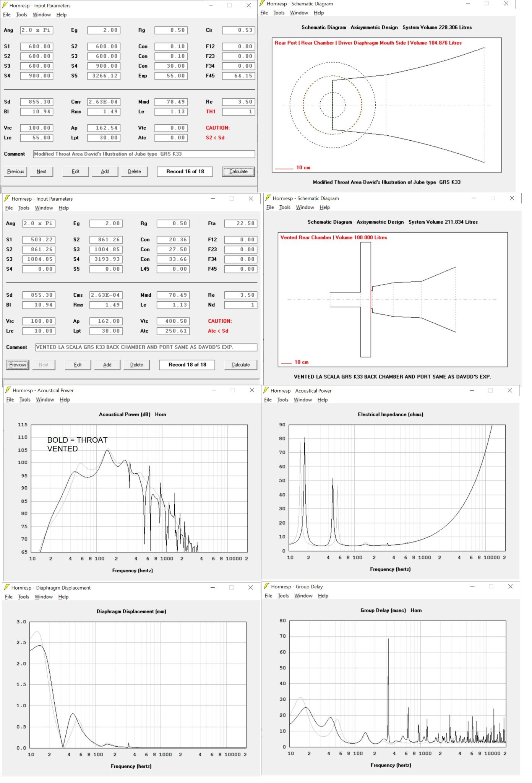Click 'BOLD = THROAT VENTED' annotation in the Acoustical Power chart
Screen dimensions: 532x783
[77, 444]
